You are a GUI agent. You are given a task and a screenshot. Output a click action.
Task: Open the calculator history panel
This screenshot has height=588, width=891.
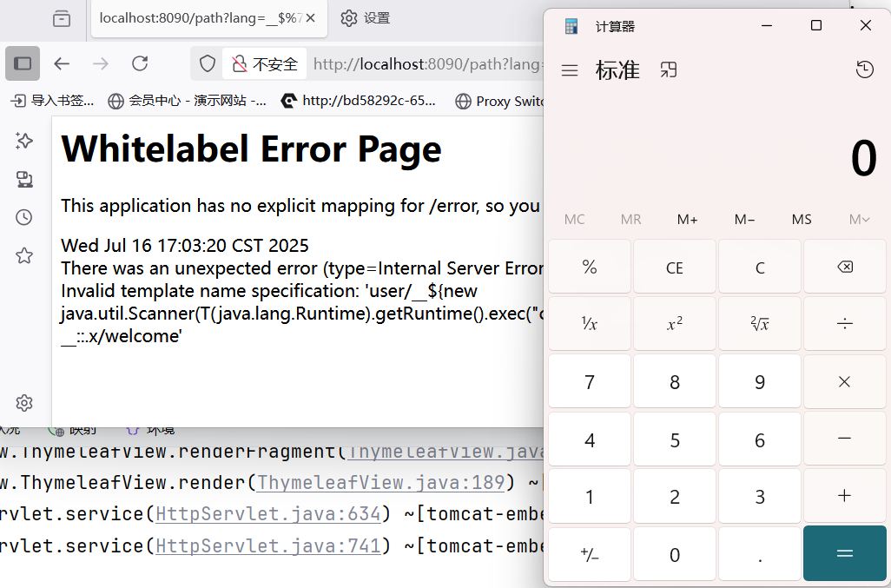[x=864, y=70]
